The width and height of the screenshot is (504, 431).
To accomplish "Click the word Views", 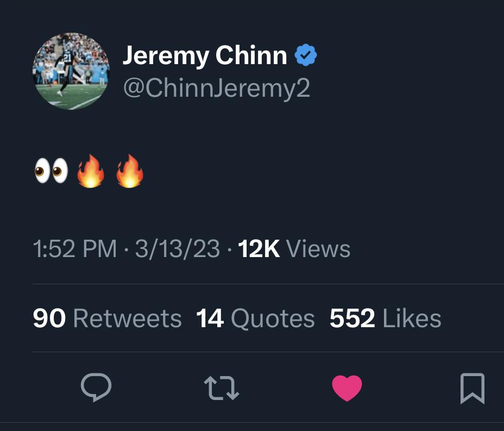I will tap(318, 248).
